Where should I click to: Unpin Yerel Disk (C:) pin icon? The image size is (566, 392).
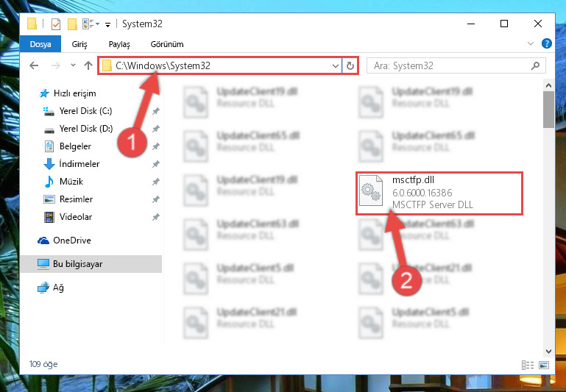(155, 111)
